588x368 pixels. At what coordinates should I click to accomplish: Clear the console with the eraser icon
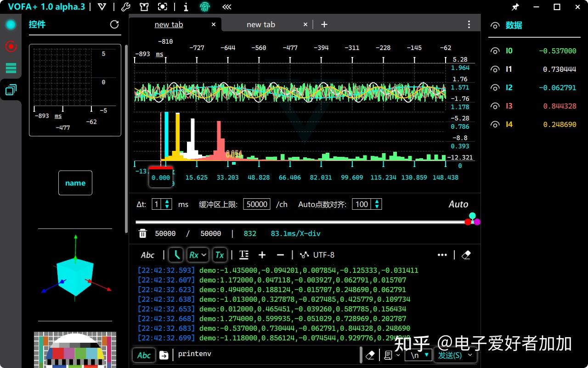[466, 255]
